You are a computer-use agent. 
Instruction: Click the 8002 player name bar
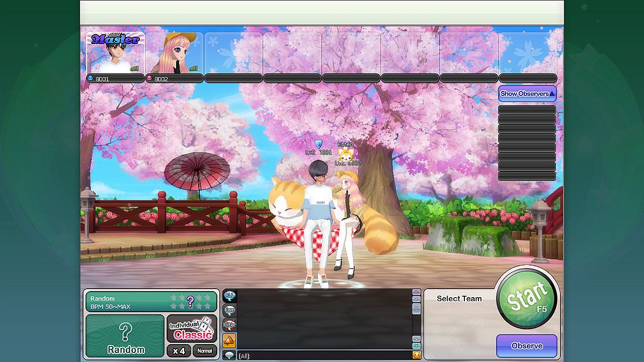174,78
